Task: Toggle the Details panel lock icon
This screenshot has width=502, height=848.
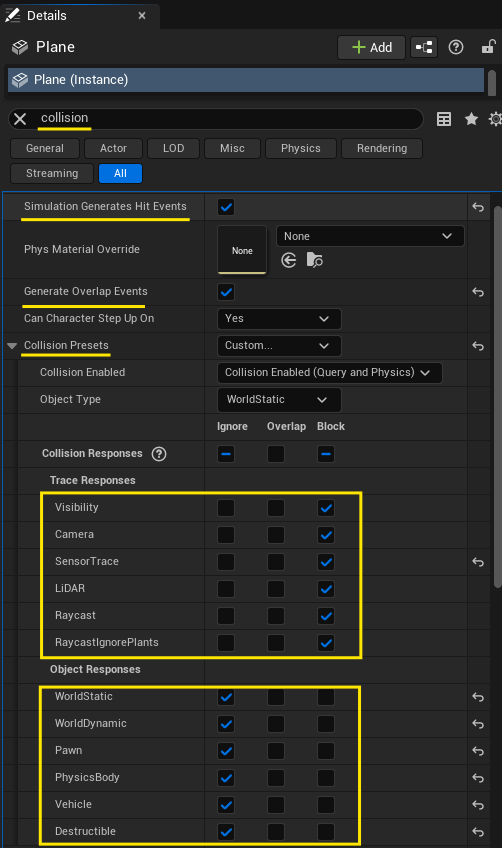Action: 488,47
